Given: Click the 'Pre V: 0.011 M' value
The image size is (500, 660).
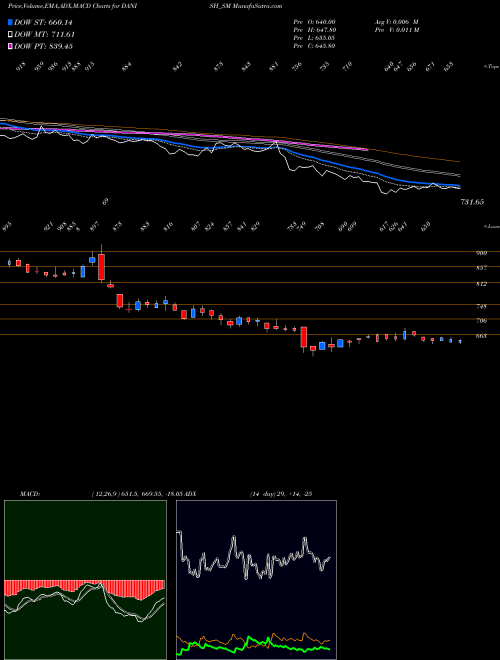Looking at the screenshot, I should pos(396,30).
